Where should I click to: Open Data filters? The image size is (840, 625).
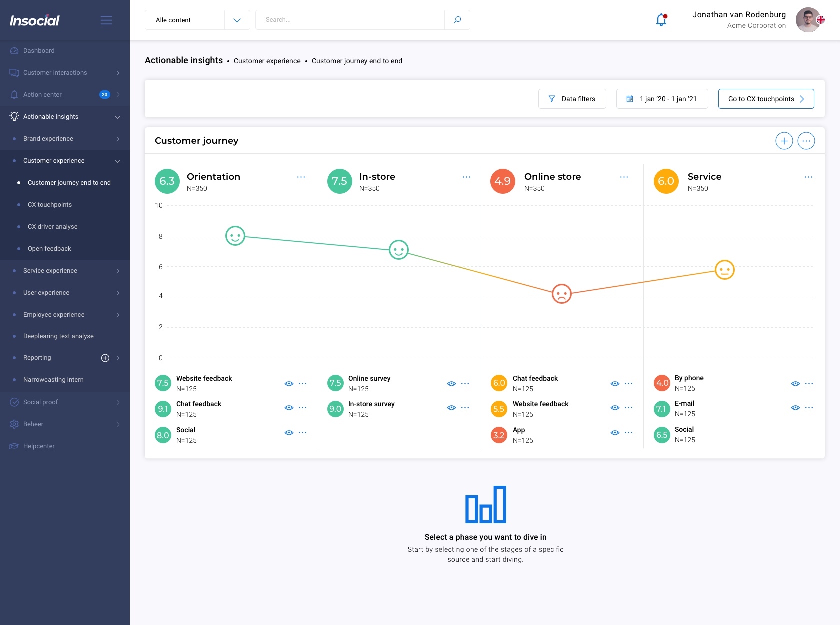572,99
